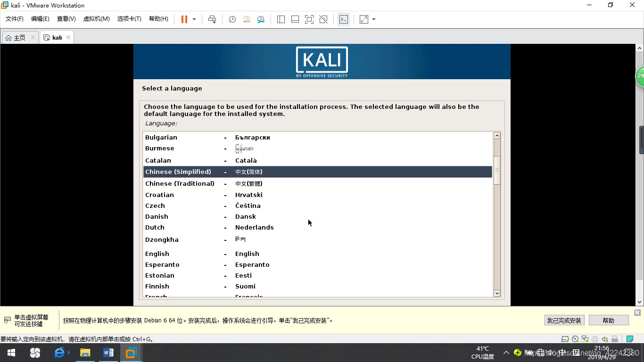Open the snapshot manager icon

[260, 19]
